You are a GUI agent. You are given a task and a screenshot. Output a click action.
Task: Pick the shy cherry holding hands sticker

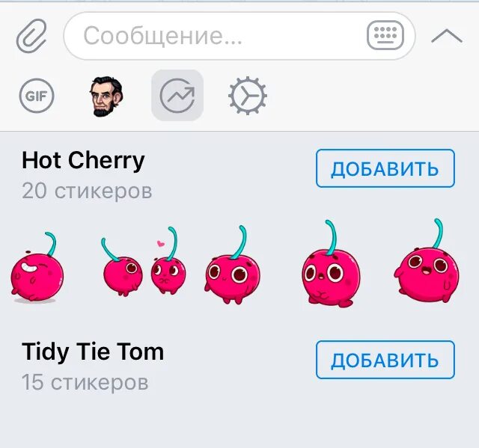coord(331,264)
